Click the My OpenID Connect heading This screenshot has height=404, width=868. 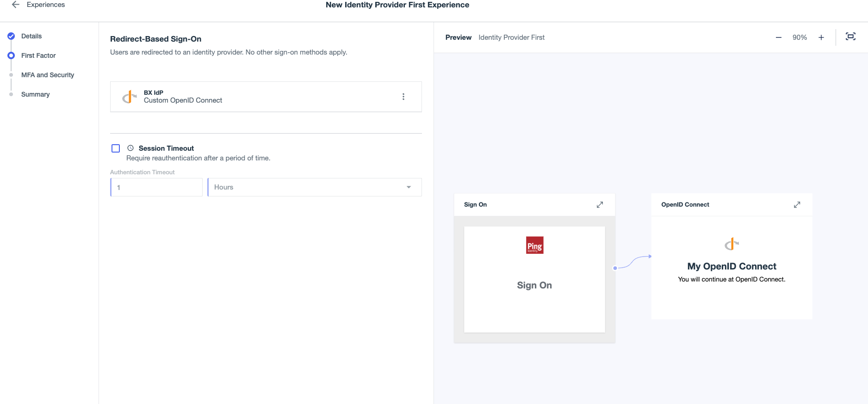[x=732, y=266]
